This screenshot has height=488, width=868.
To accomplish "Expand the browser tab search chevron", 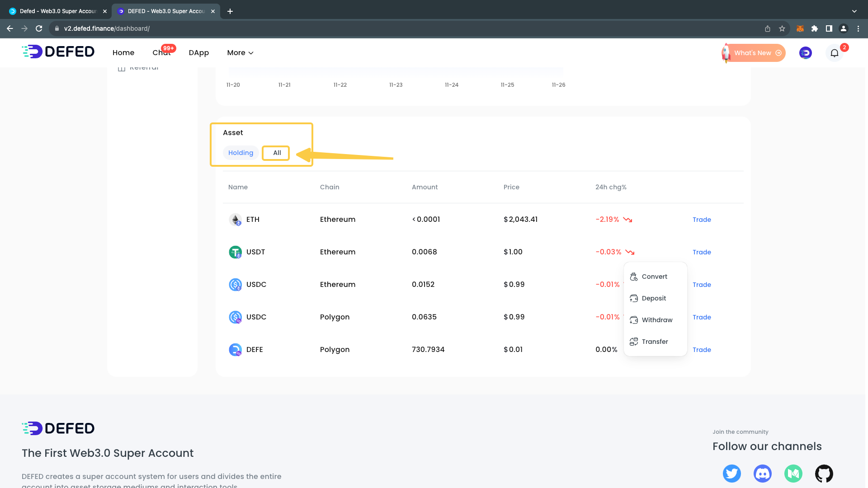I will pyautogui.click(x=854, y=11).
